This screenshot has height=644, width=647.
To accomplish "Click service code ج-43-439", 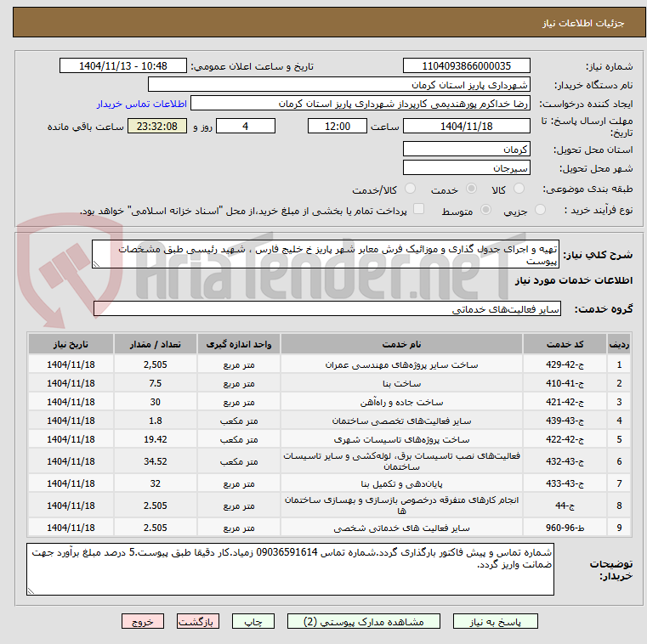I will (565, 421).
